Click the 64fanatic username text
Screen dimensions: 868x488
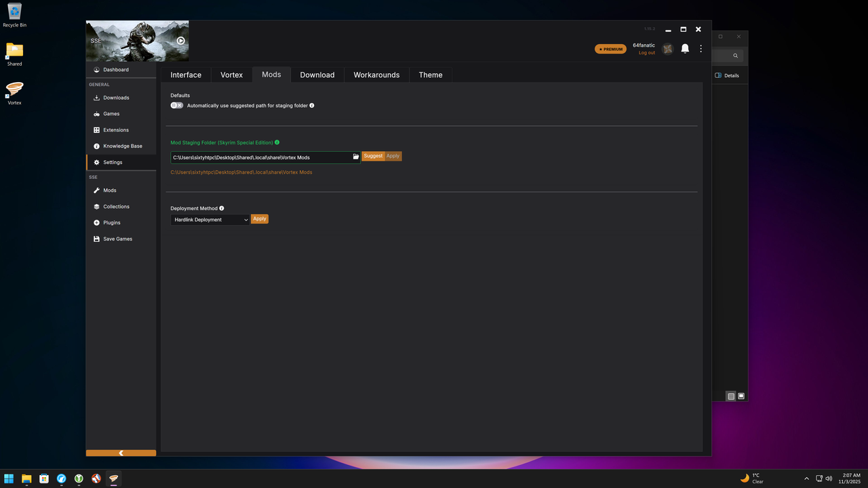pos(644,45)
